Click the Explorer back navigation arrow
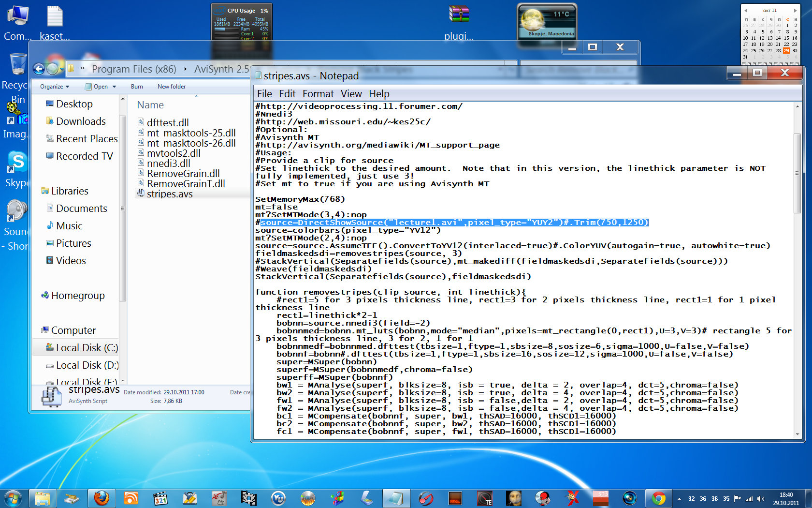812x508 pixels. coord(39,69)
